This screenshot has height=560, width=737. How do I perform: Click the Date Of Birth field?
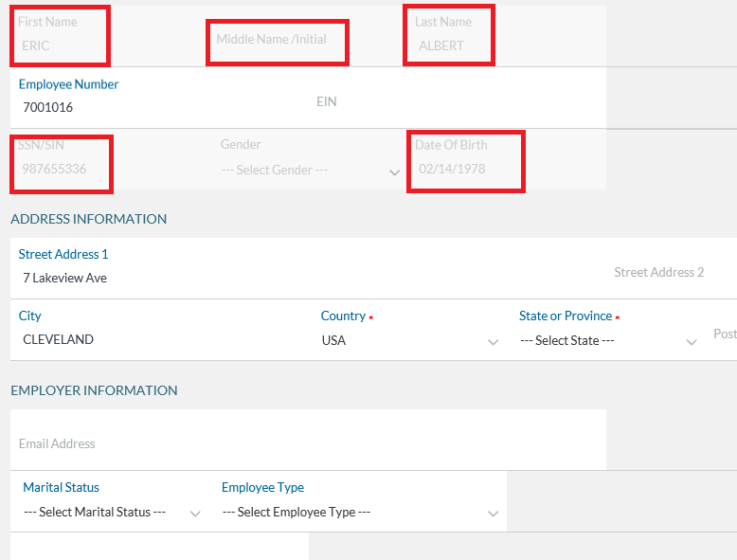point(464,170)
